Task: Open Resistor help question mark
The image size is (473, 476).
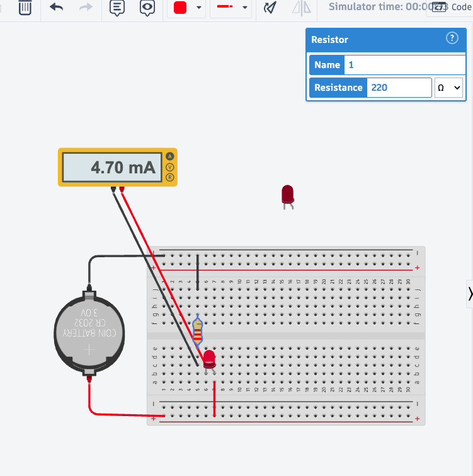Action: click(x=452, y=38)
